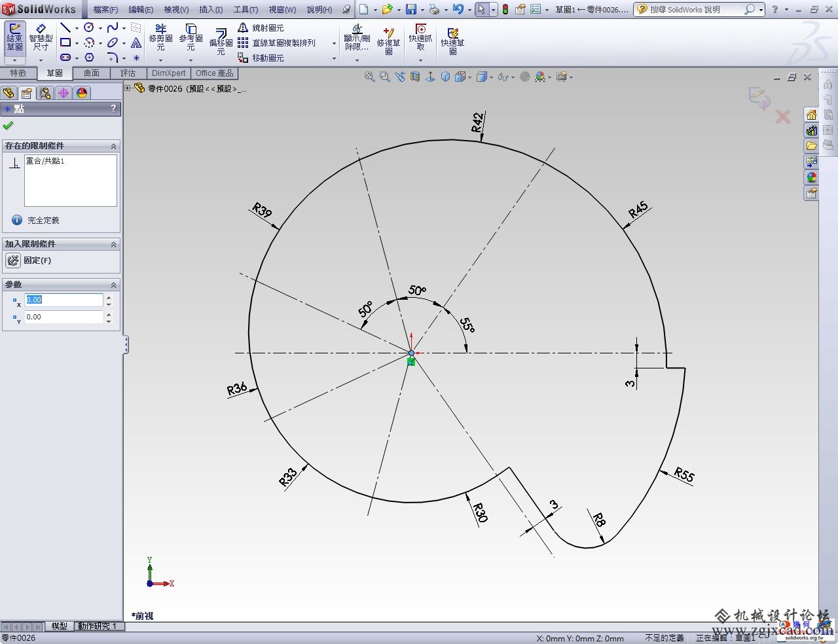Viewport: 838px width, 644px height.
Task: Choose the 偏移圖元 offset entities tool
Action: pos(221,41)
